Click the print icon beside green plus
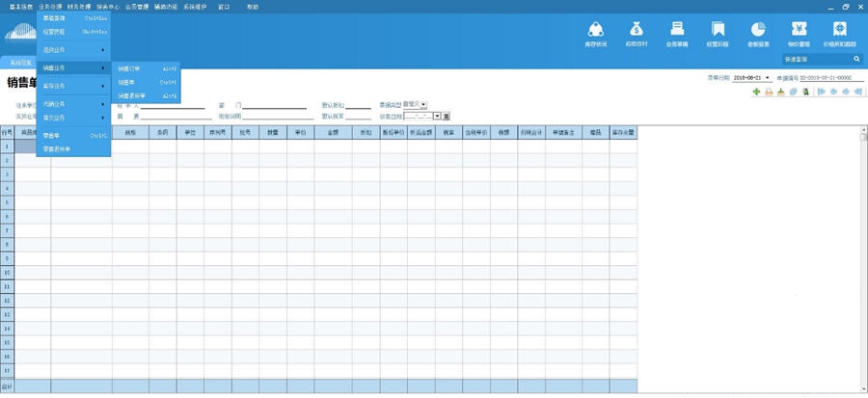868x398 pixels. pyautogui.click(x=769, y=93)
